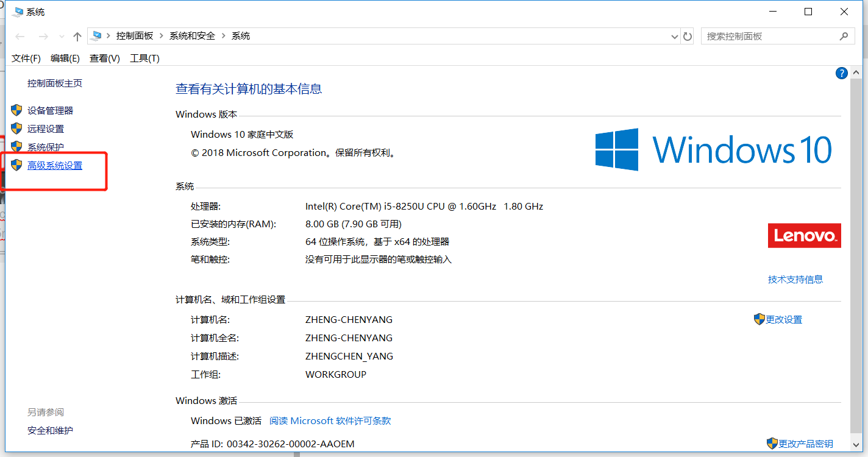
Task: Click the system icon in title bar
Action: (18, 12)
